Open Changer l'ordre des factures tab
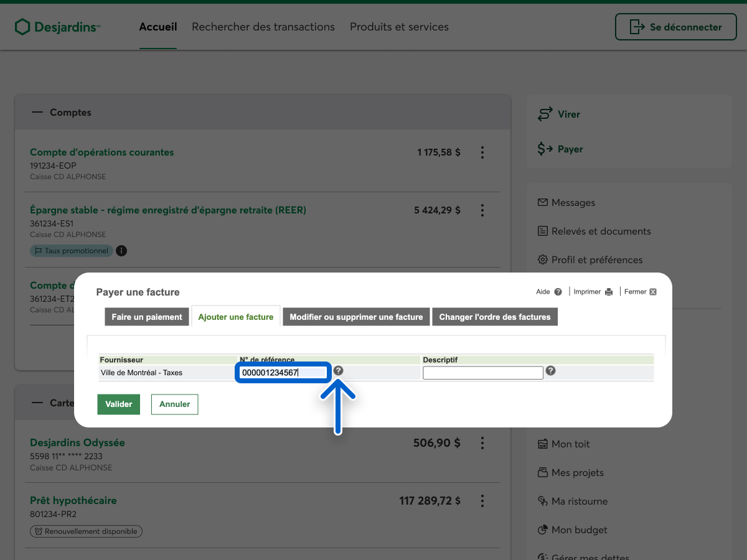This screenshot has height=560, width=747. click(x=495, y=317)
